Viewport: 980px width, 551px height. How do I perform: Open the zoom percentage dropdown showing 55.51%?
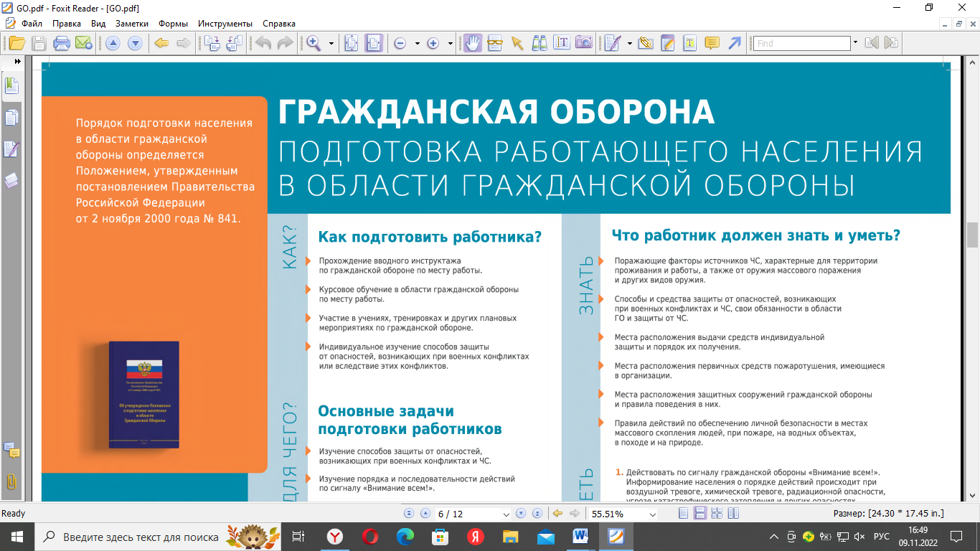point(652,514)
